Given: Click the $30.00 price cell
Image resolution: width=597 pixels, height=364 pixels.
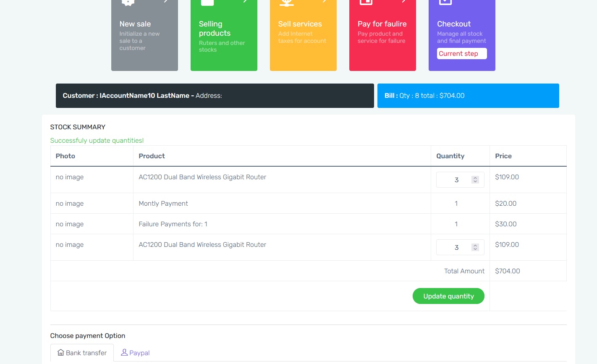Looking at the screenshot, I should [528, 224].
